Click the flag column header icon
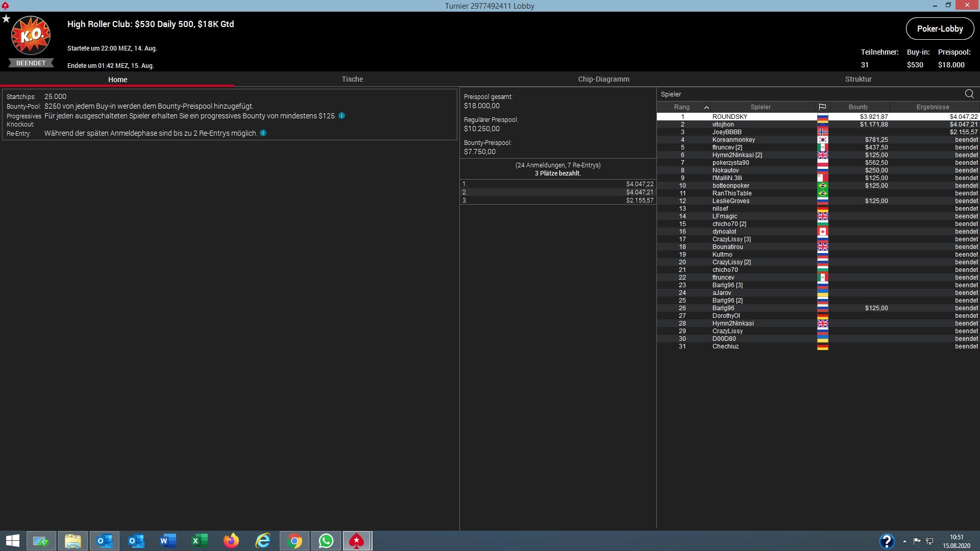Viewport: 980px width, 551px height. 822,107
